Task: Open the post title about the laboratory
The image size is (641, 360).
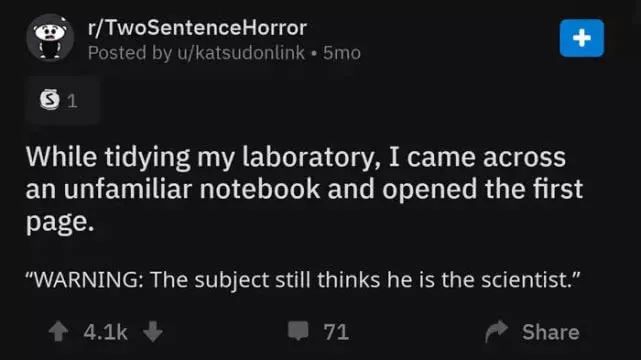Action: tap(304, 189)
